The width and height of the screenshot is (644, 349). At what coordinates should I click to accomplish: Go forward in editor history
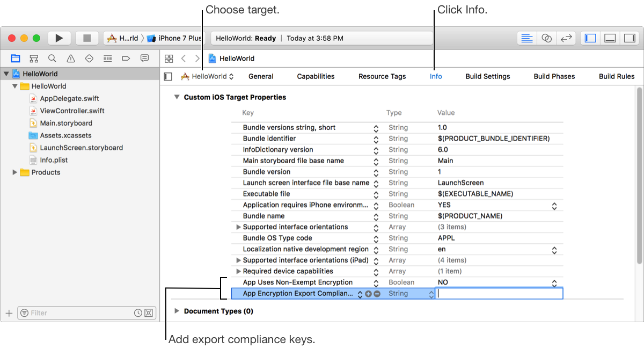(197, 59)
